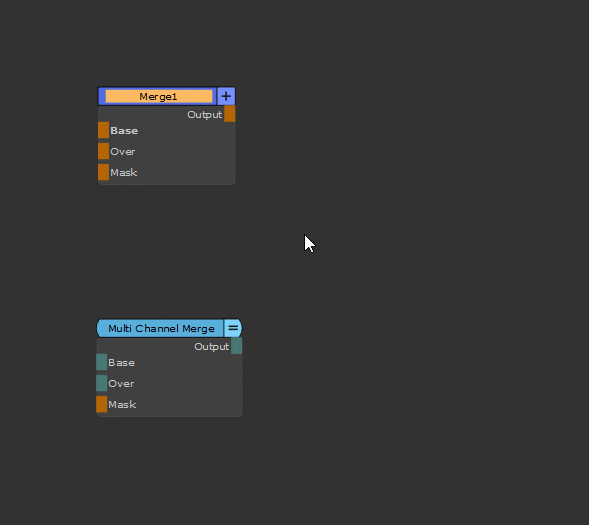Click the bold Base label in Merge1
The image size is (589, 525).
coord(124,131)
